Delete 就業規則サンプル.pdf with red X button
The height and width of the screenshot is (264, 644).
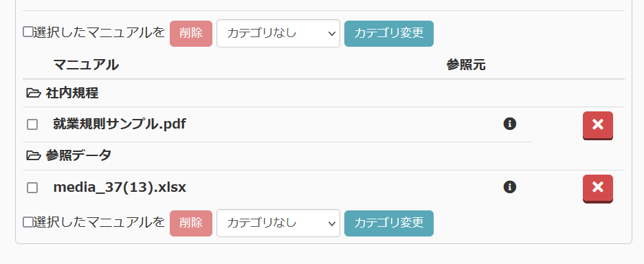597,125
